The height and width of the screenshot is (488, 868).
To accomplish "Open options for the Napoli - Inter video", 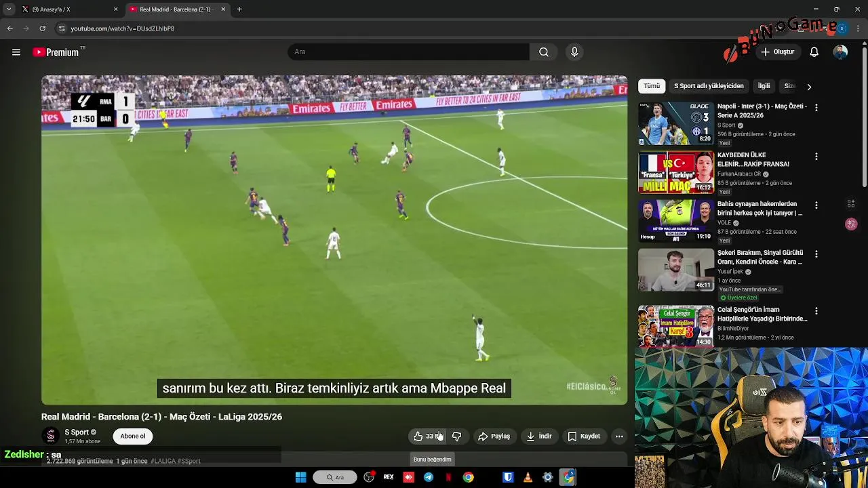I will tap(816, 108).
